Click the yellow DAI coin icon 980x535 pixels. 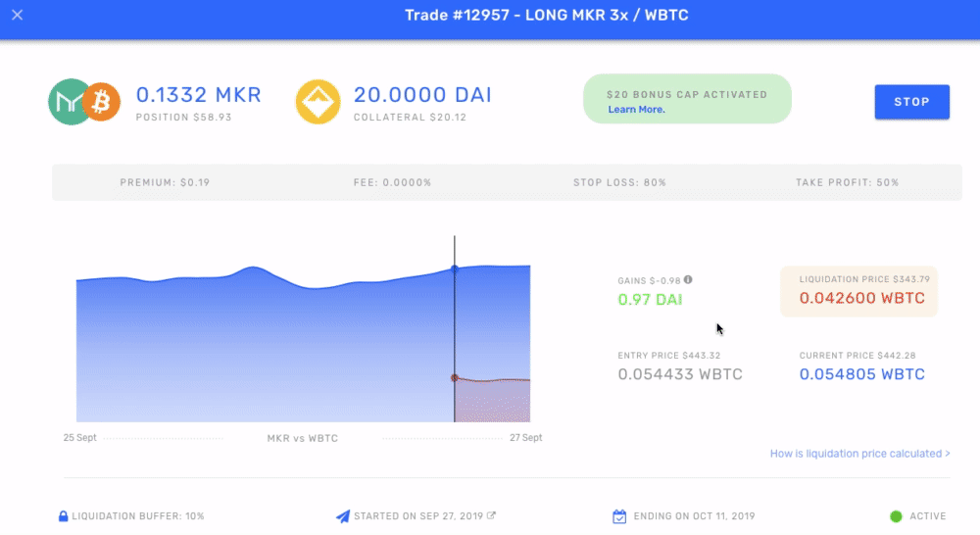(318, 102)
